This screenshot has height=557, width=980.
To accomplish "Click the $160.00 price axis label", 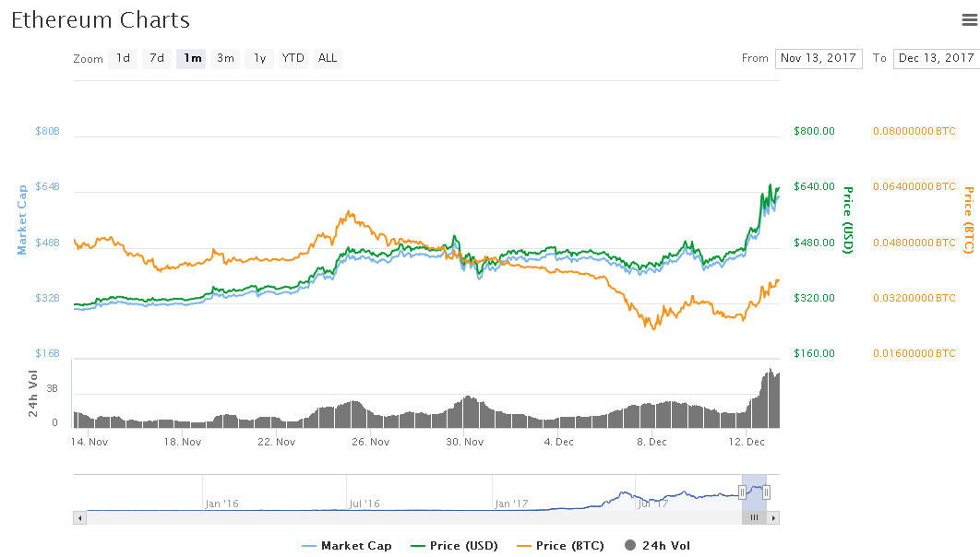I will click(x=815, y=353).
